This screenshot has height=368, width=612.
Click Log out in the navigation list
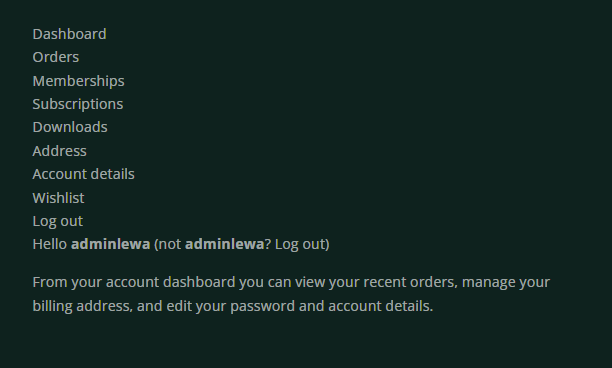click(x=58, y=221)
